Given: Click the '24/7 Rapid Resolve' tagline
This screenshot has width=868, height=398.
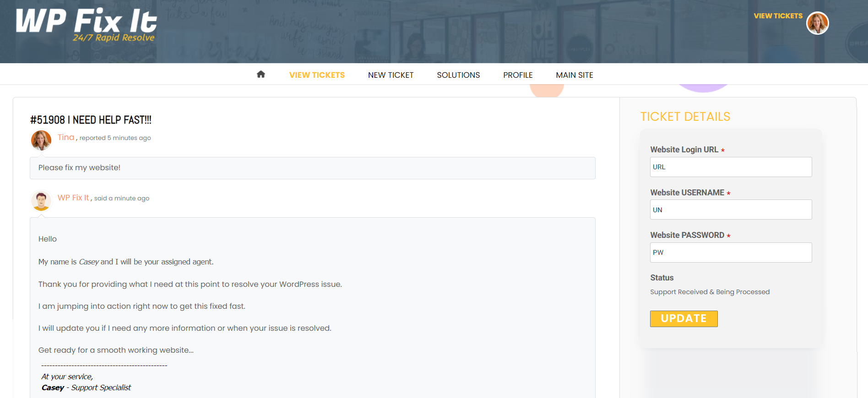Looking at the screenshot, I should click(114, 38).
